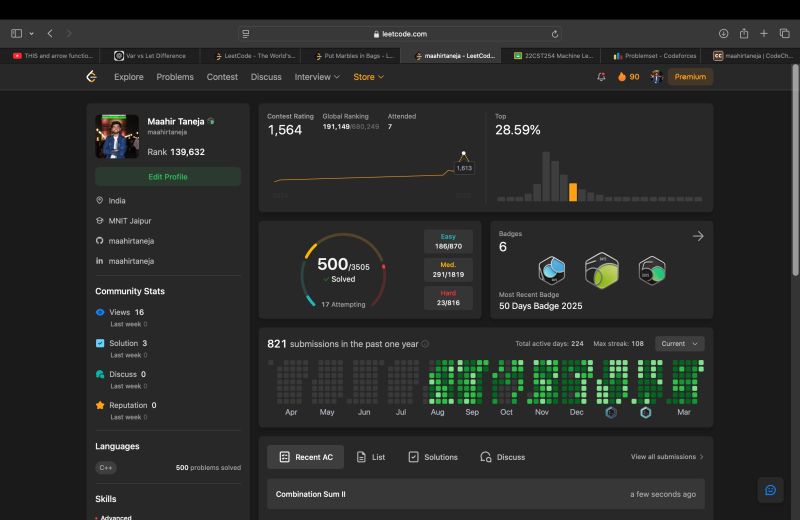Switch to the List tab
Viewport: 800px width, 520px height.
[x=371, y=457]
